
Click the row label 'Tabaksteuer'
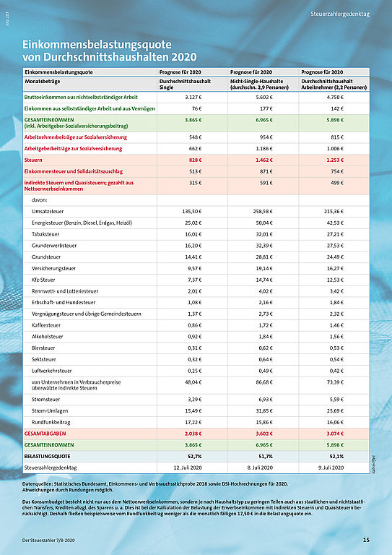click(45, 234)
